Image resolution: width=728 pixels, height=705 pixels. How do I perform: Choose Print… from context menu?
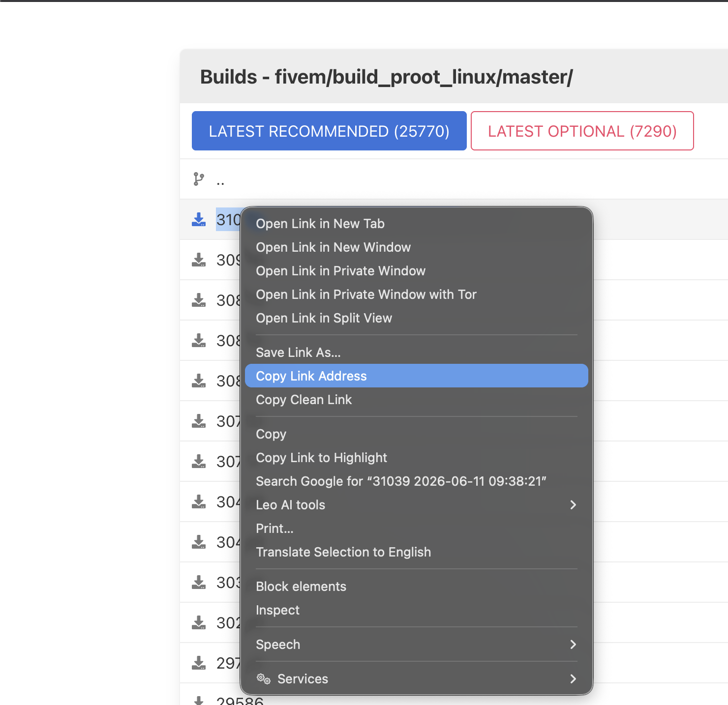coord(416,529)
